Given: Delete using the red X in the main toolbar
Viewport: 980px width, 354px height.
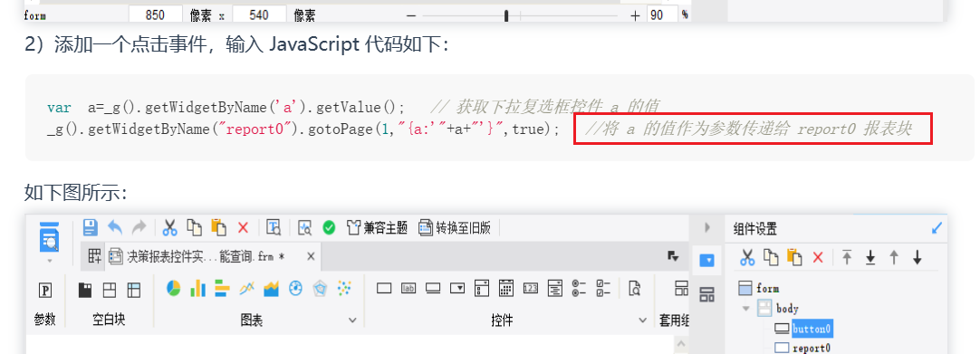Looking at the screenshot, I should click(243, 227).
